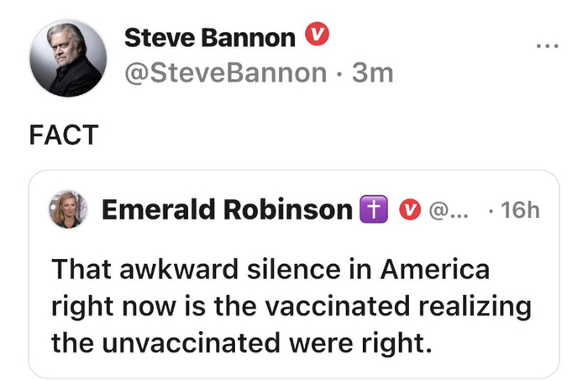This screenshot has width=588, height=381.
Task: Click the @SteveBannon handle
Action: [x=223, y=73]
